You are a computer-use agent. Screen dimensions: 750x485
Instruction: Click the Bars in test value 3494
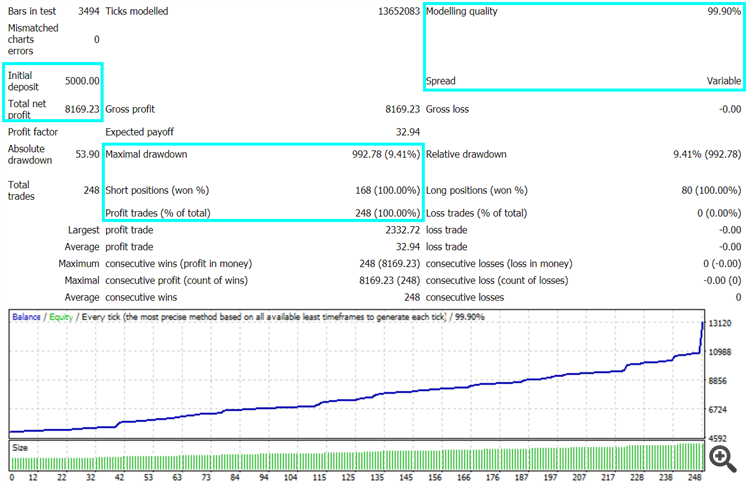pyautogui.click(x=83, y=12)
